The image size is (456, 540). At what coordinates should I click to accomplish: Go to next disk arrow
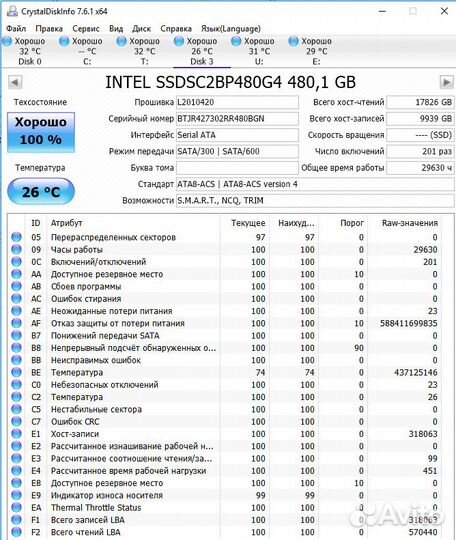pyautogui.click(x=447, y=82)
